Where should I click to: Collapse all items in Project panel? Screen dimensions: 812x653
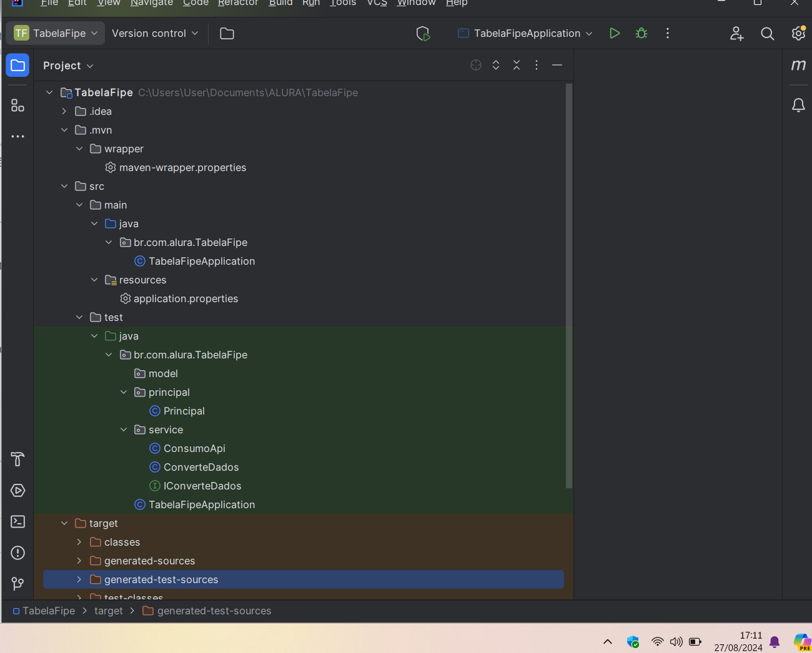517,65
